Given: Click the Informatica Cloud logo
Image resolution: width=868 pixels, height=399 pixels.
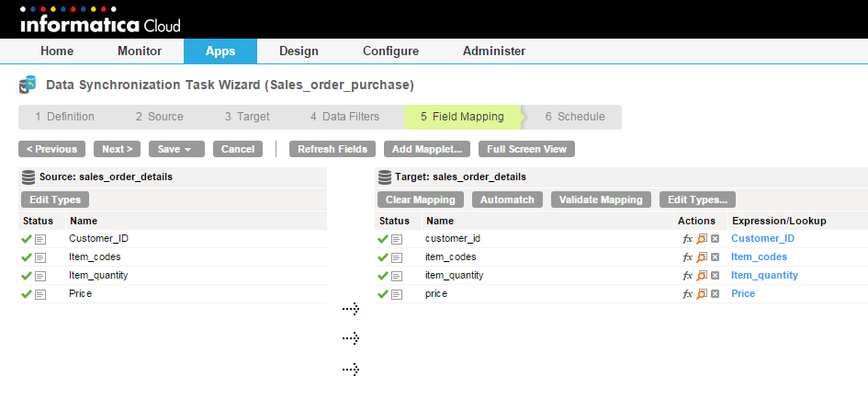Looking at the screenshot, I should (100, 21).
